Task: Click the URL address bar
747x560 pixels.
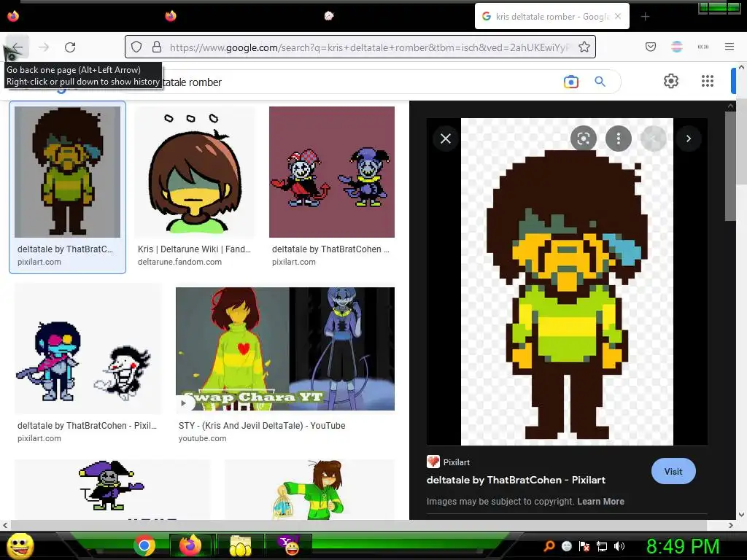Action: (x=360, y=47)
